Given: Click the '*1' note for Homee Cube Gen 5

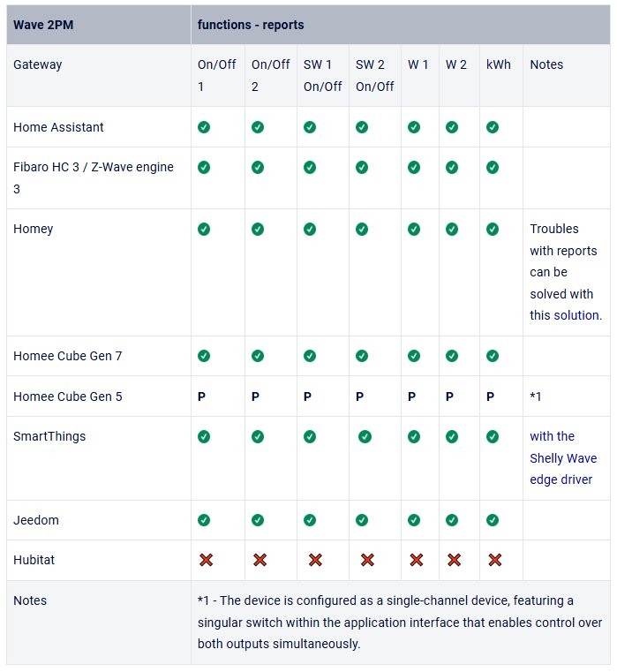Looking at the screenshot, I should [x=535, y=396].
